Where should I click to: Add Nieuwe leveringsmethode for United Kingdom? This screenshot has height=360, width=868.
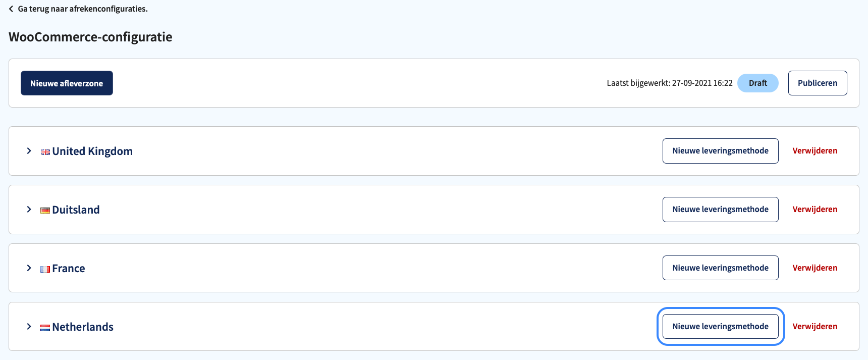click(720, 151)
